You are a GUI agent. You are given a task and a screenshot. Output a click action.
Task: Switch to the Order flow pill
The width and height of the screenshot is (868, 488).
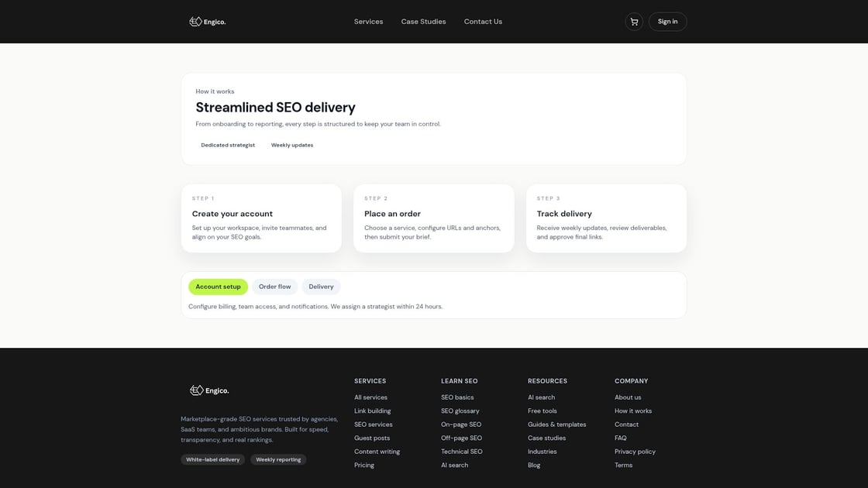tap(274, 286)
